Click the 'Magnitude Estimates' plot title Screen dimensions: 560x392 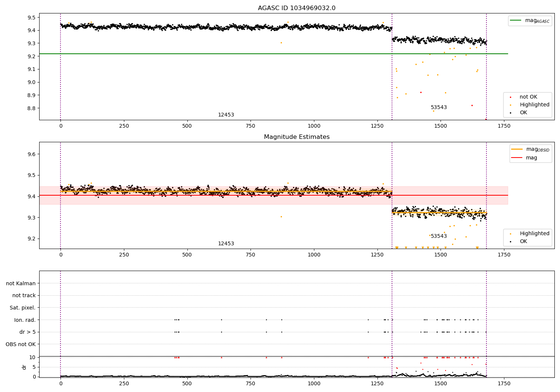click(296, 137)
